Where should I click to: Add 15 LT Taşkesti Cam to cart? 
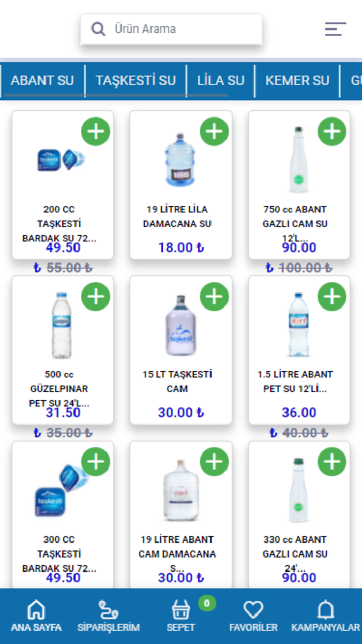click(214, 297)
